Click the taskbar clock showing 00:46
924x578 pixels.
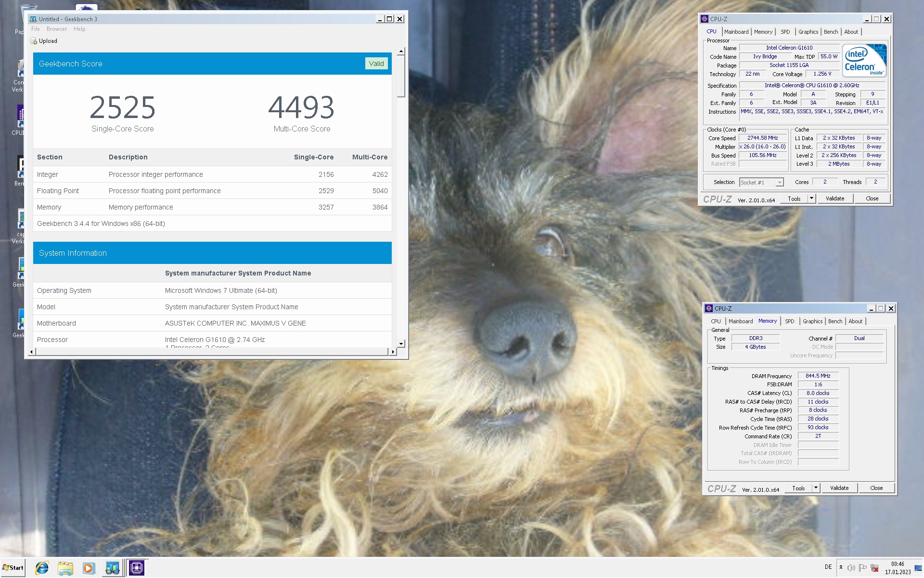click(898, 568)
